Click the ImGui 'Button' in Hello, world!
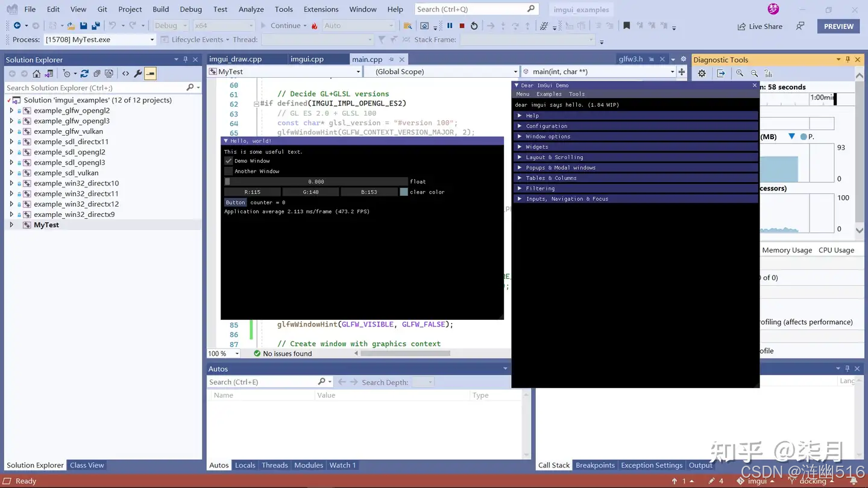868x488 pixels. pos(235,202)
